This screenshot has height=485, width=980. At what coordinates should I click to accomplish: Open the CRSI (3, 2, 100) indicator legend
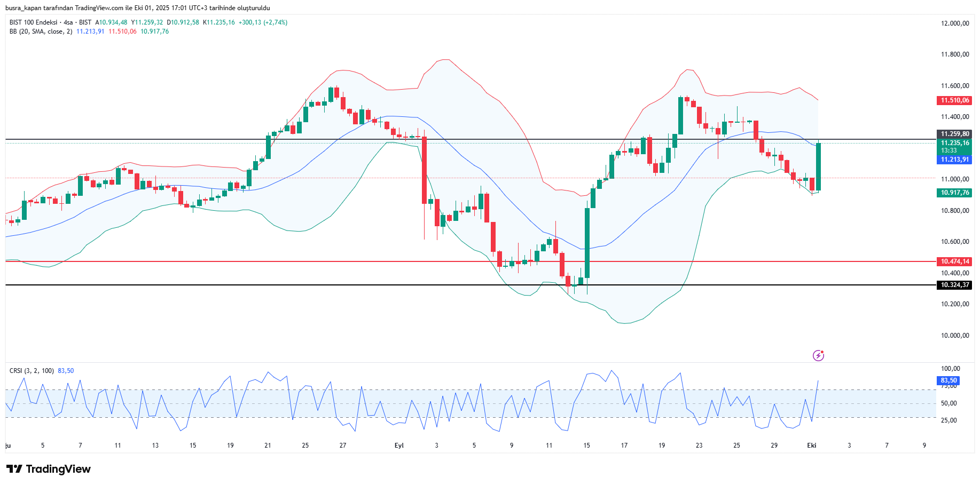tap(32, 371)
